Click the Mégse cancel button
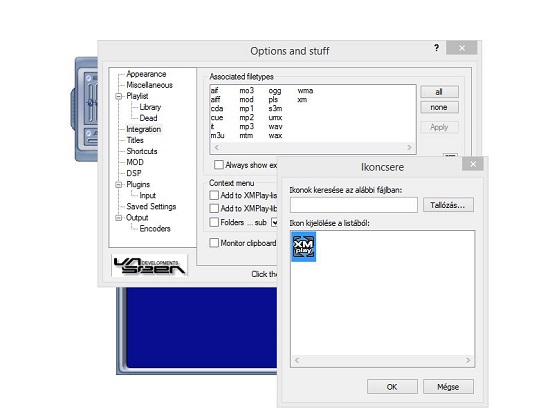Viewport: 550px width, 420px height. (448, 387)
